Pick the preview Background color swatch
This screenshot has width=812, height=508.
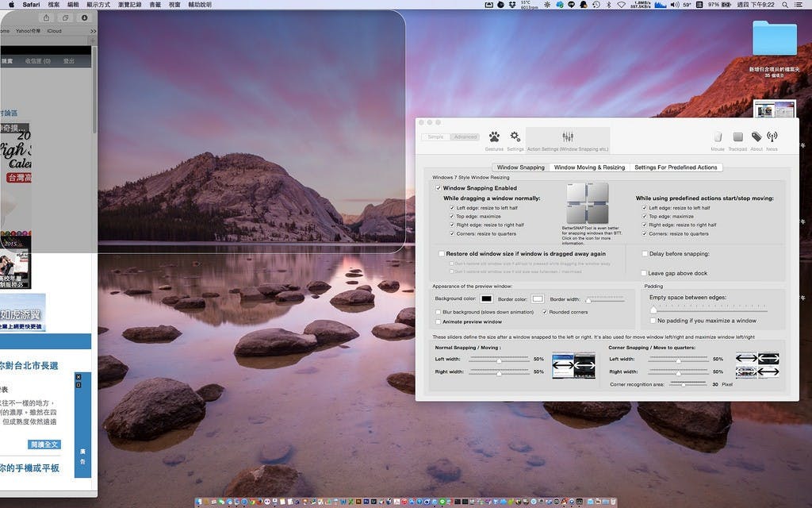click(486, 298)
